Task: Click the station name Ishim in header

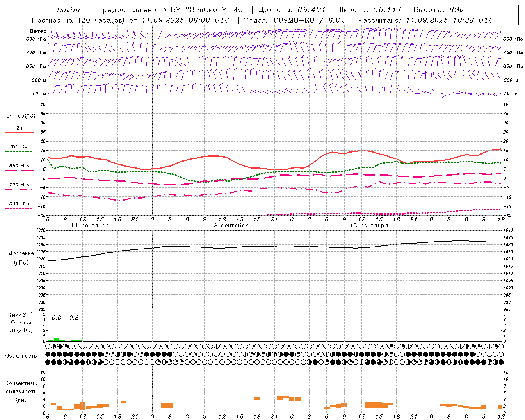Action: click(x=68, y=10)
